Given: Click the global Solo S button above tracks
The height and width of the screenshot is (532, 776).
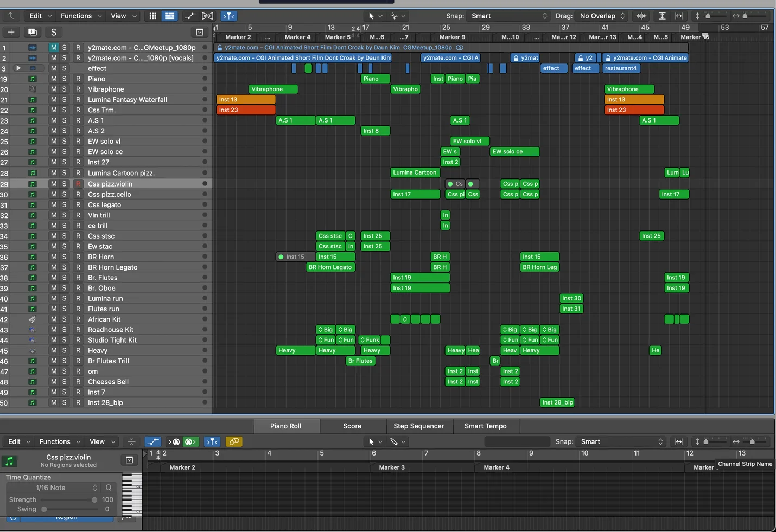Looking at the screenshot, I should (53, 32).
